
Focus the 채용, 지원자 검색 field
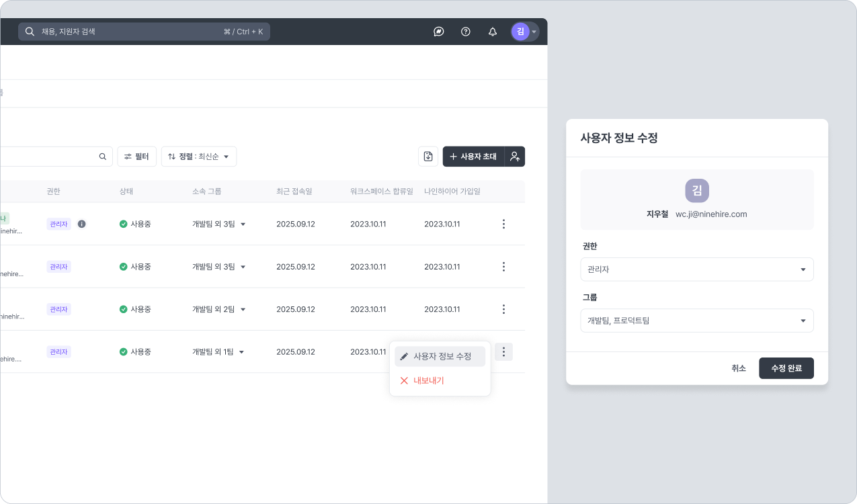tap(144, 32)
